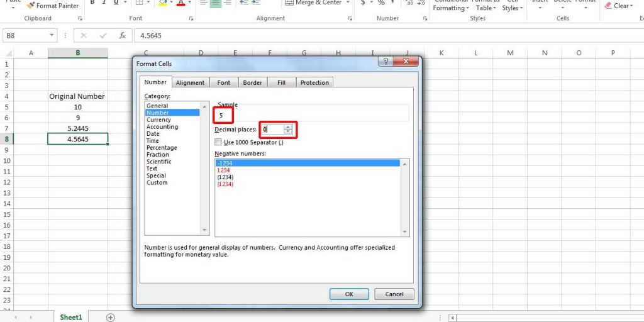Select Percentage in Category list

point(162,147)
